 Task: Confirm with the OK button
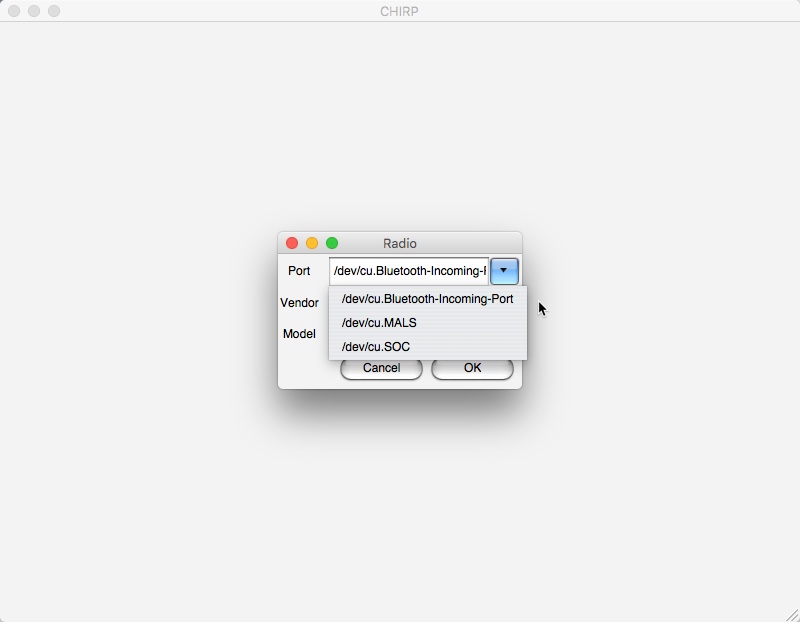click(x=472, y=368)
